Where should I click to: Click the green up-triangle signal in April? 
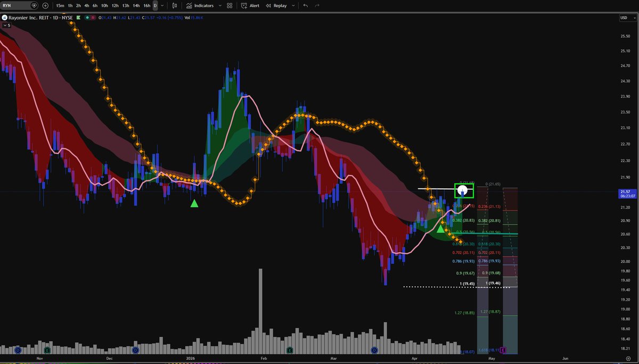440,229
